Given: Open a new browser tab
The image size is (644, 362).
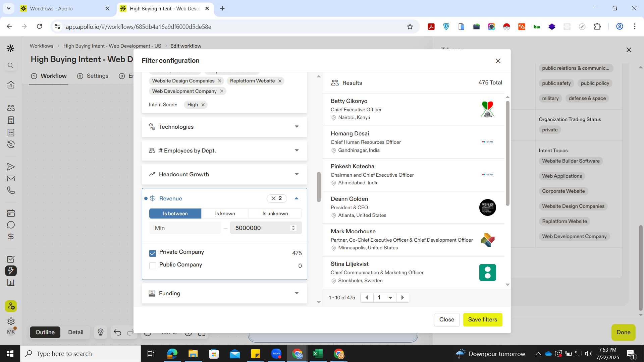Looking at the screenshot, I should 222,8.
